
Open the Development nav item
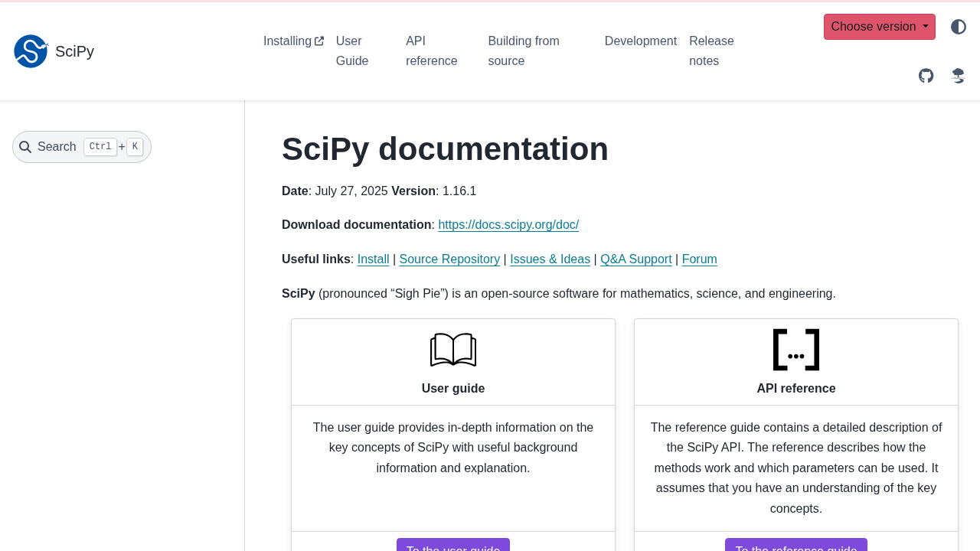(640, 41)
